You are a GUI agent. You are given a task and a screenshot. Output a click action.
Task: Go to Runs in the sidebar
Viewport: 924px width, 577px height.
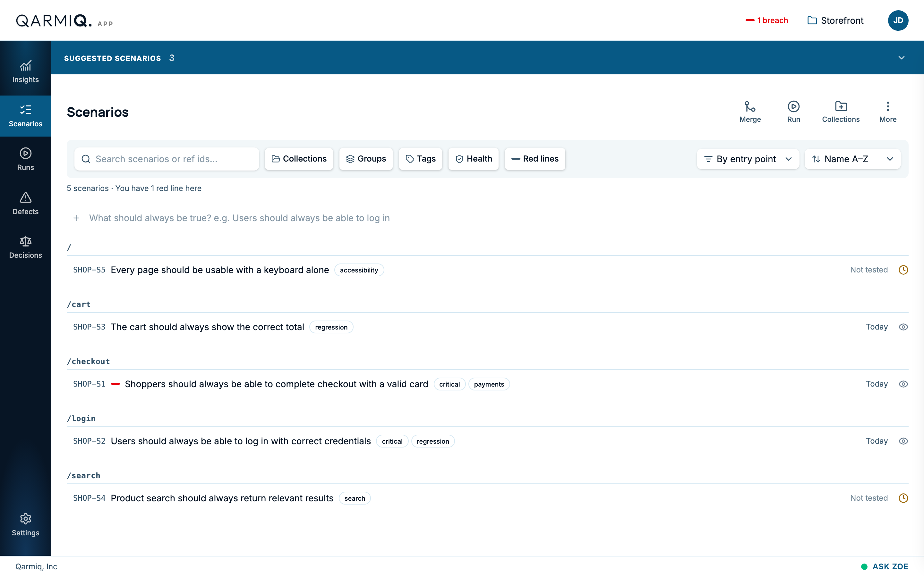pyautogui.click(x=26, y=160)
